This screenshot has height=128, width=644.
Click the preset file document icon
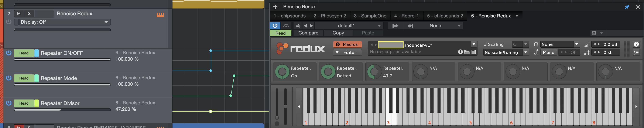(297, 26)
